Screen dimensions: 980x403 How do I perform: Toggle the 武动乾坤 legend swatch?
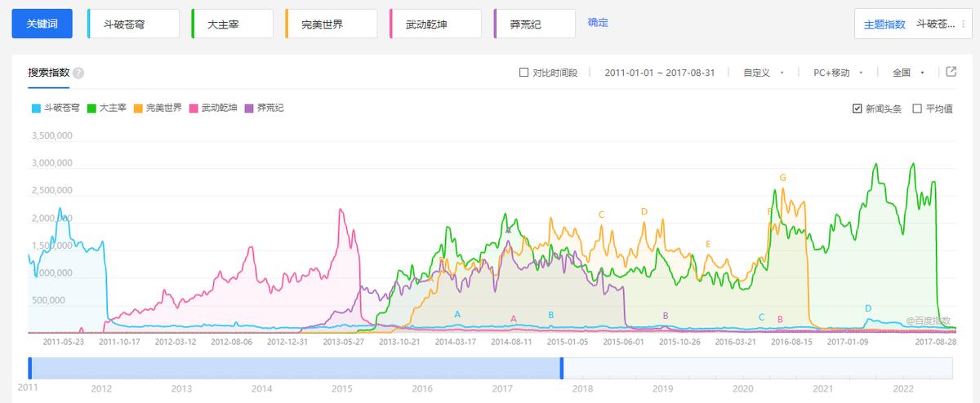194,108
